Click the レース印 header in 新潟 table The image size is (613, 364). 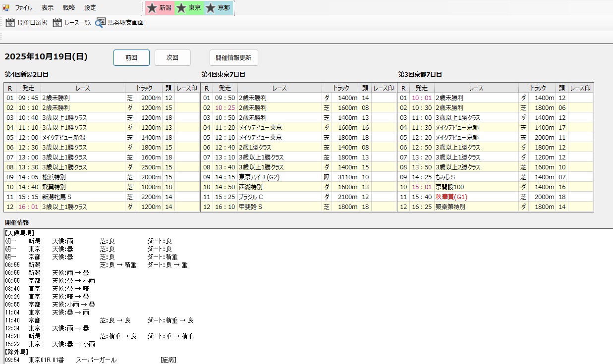187,88
